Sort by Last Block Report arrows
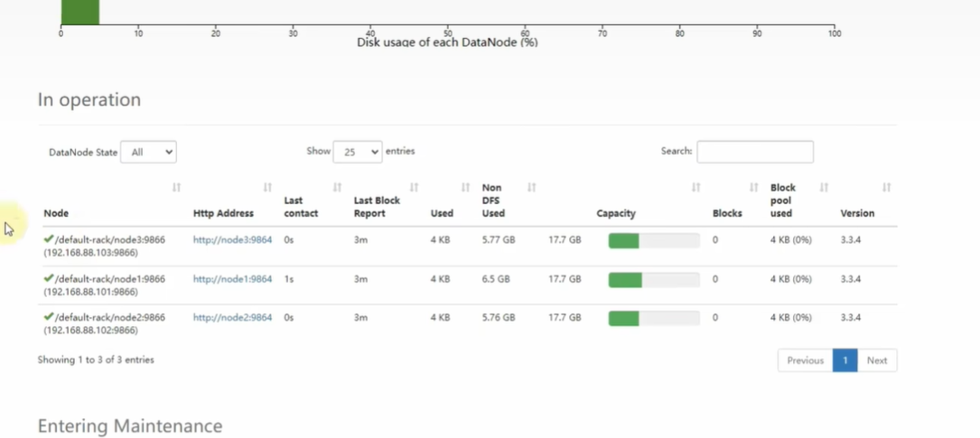Image resolution: width=980 pixels, height=438 pixels. click(414, 188)
